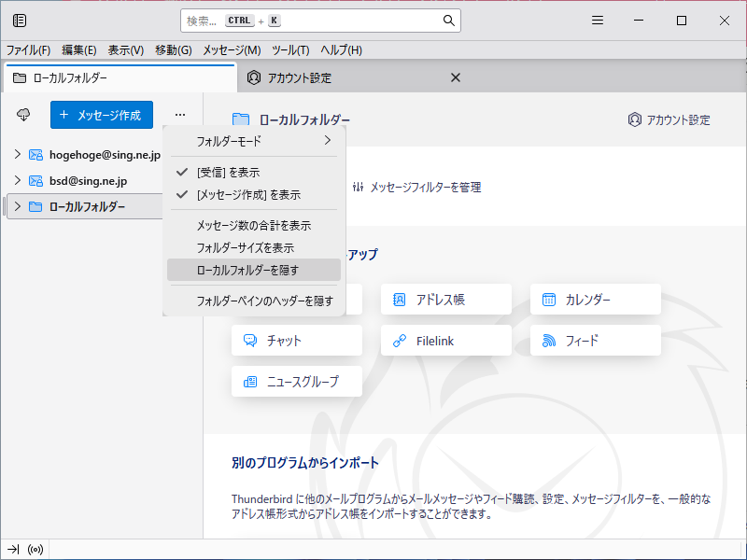
Task: Open the アドレス帳 setup card
Action: tap(446, 300)
